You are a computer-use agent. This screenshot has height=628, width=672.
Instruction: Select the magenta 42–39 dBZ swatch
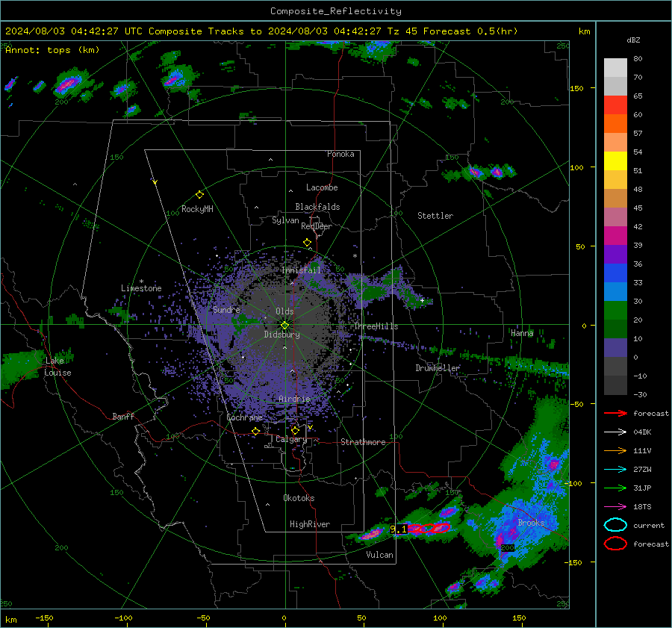(x=615, y=236)
